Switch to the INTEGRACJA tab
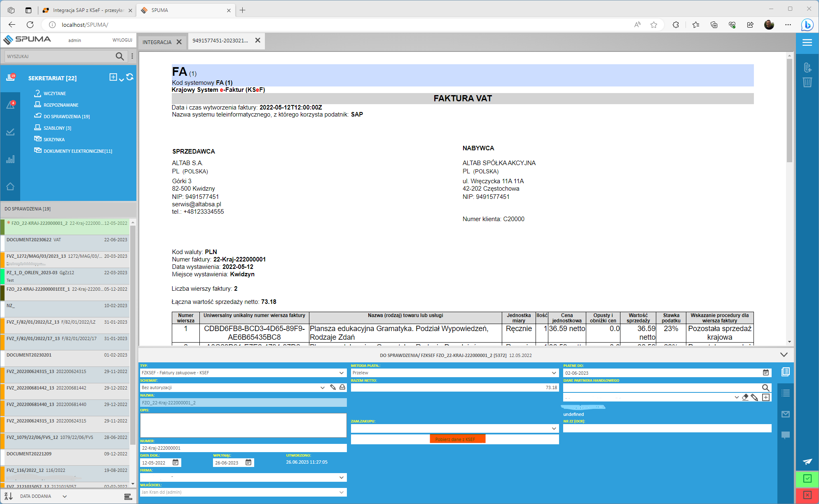This screenshot has height=504, width=819. [157, 42]
